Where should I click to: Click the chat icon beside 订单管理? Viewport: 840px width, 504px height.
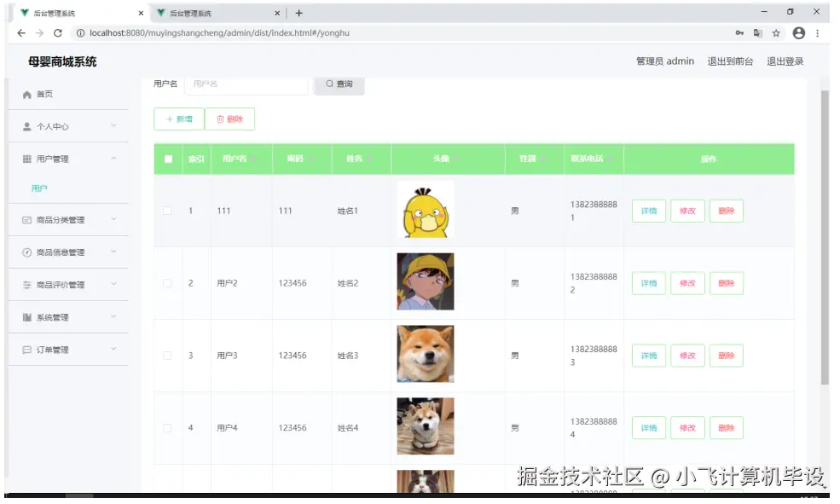pyautogui.click(x=29, y=349)
